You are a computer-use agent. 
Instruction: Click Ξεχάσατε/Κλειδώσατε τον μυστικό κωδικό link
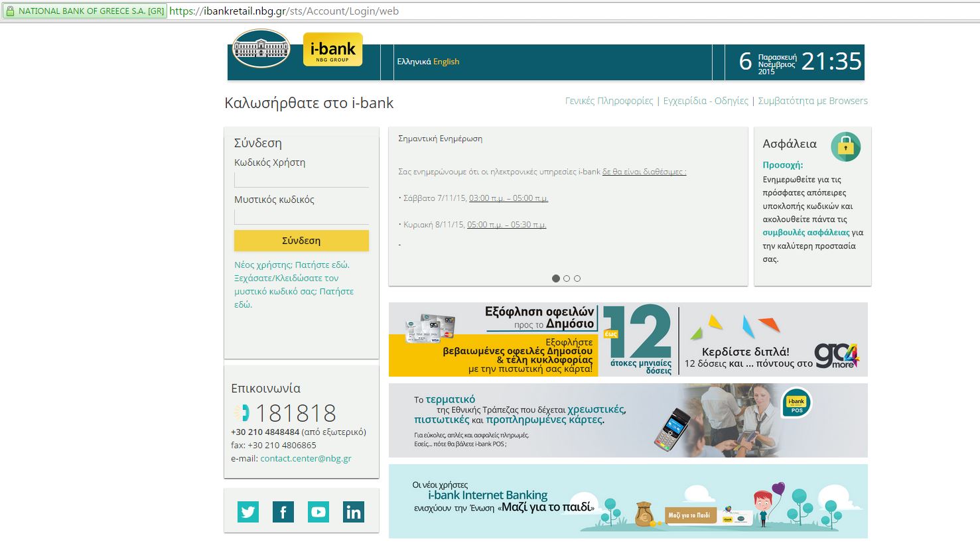coord(294,291)
